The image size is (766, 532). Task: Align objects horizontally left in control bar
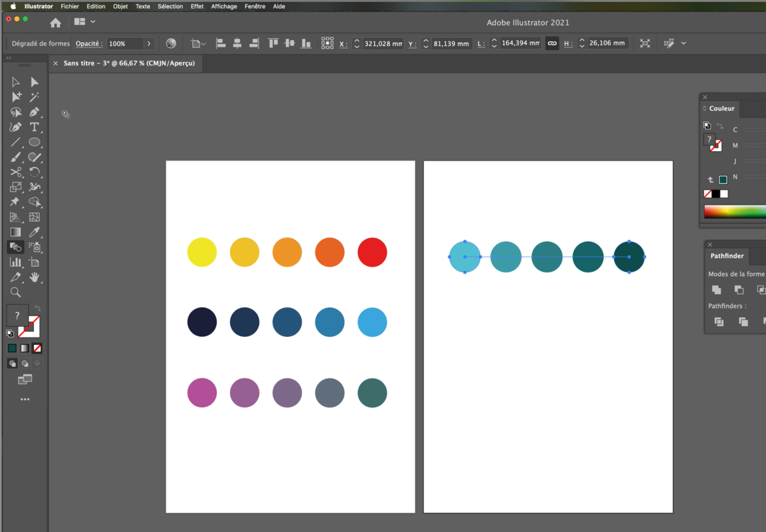coord(221,43)
